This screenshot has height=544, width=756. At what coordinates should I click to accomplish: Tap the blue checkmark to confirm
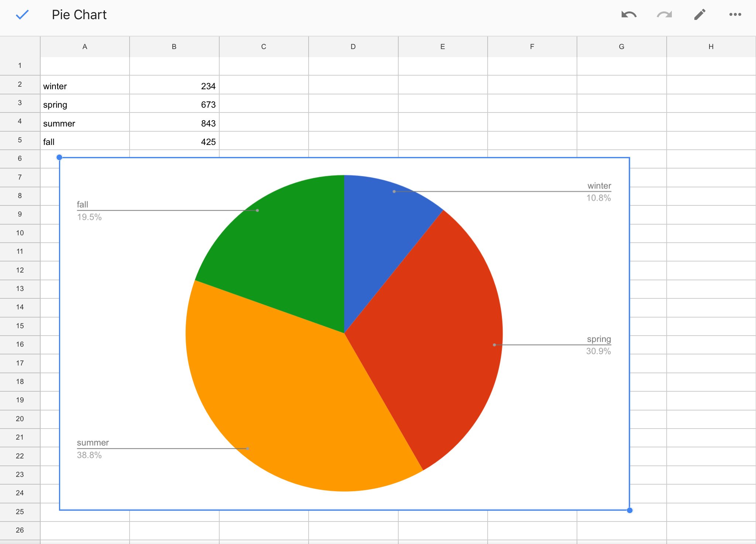tap(22, 15)
